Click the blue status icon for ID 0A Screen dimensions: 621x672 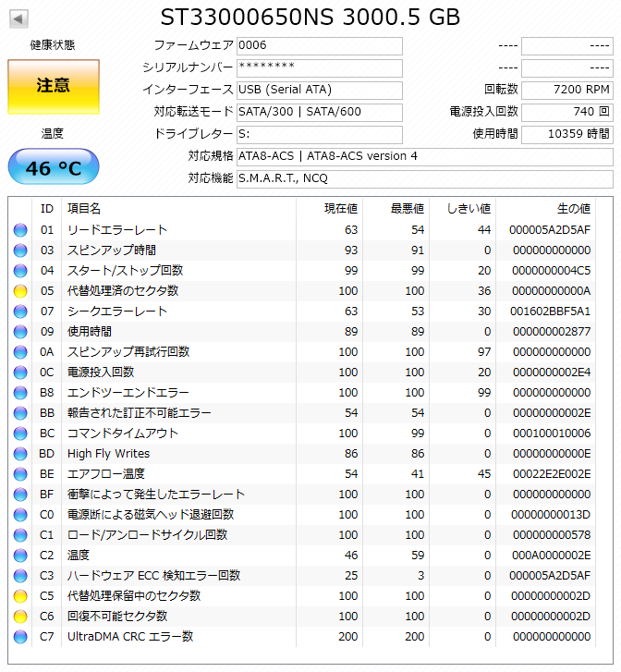(20, 352)
